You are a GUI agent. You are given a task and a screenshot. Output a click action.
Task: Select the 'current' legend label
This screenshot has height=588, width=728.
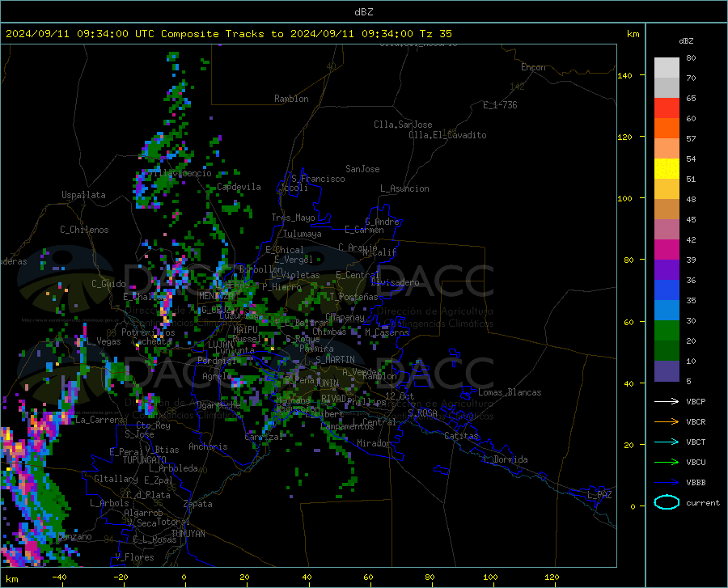click(x=703, y=502)
